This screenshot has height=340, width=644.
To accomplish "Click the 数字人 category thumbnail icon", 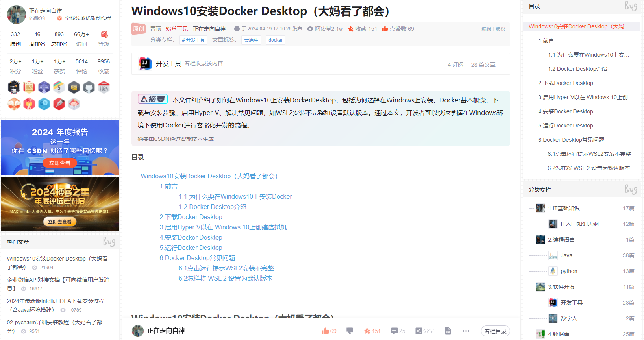I will (x=553, y=318).
